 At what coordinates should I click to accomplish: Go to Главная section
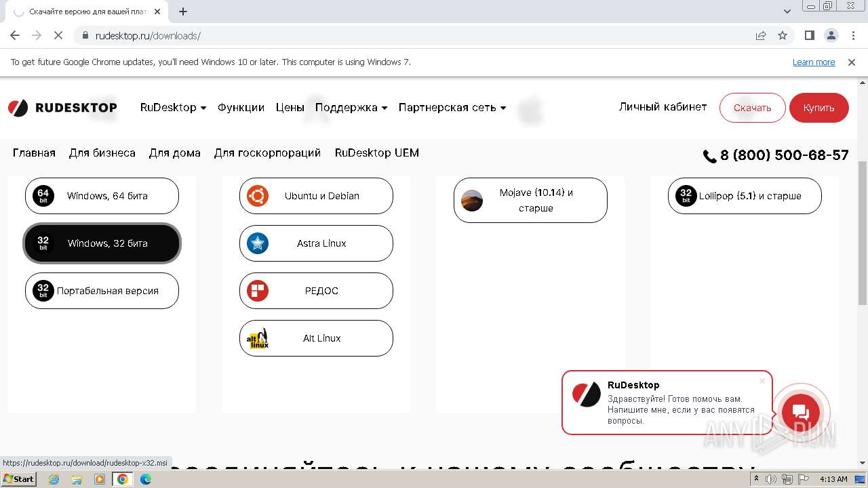34,152
